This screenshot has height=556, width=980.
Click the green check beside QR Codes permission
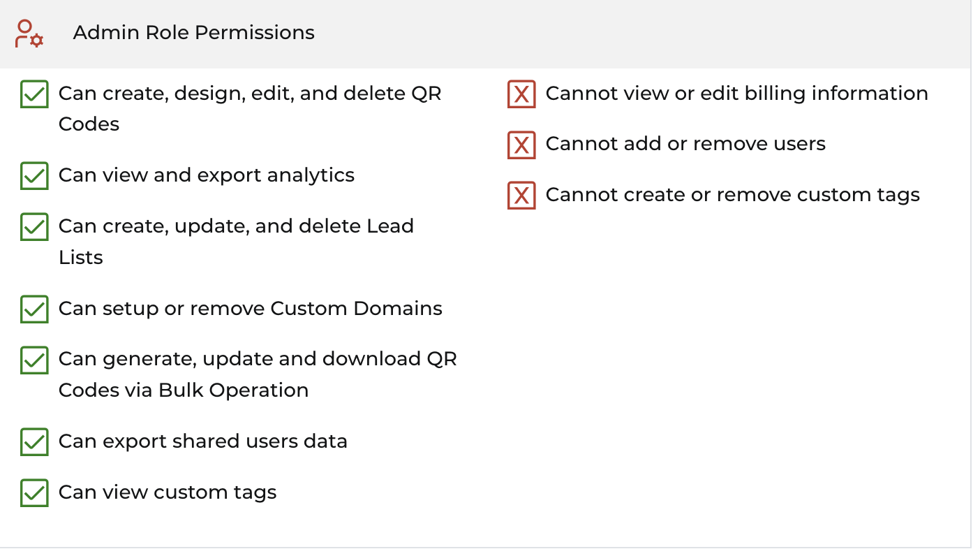[x=34, y=94]
